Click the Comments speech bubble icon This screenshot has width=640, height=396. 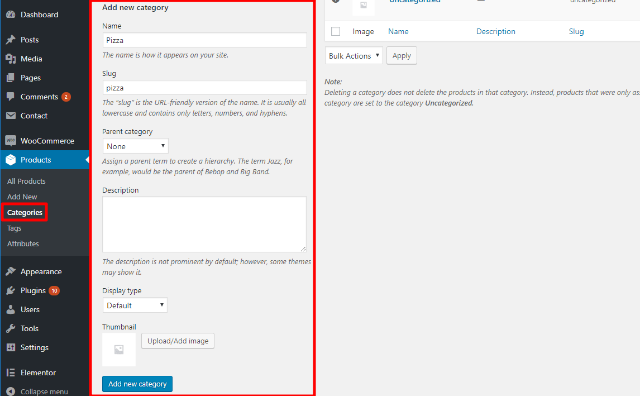(x=11, y=96)
